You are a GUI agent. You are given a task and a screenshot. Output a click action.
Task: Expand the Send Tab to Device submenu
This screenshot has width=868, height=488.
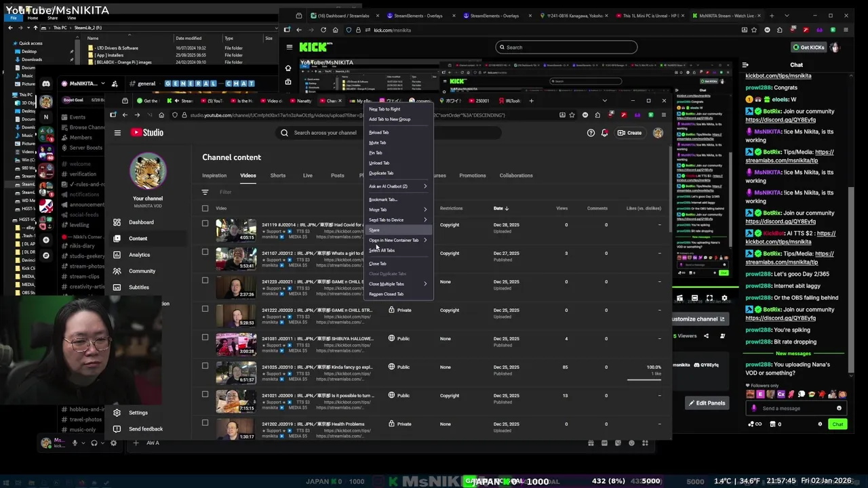(x=398, y=220)
